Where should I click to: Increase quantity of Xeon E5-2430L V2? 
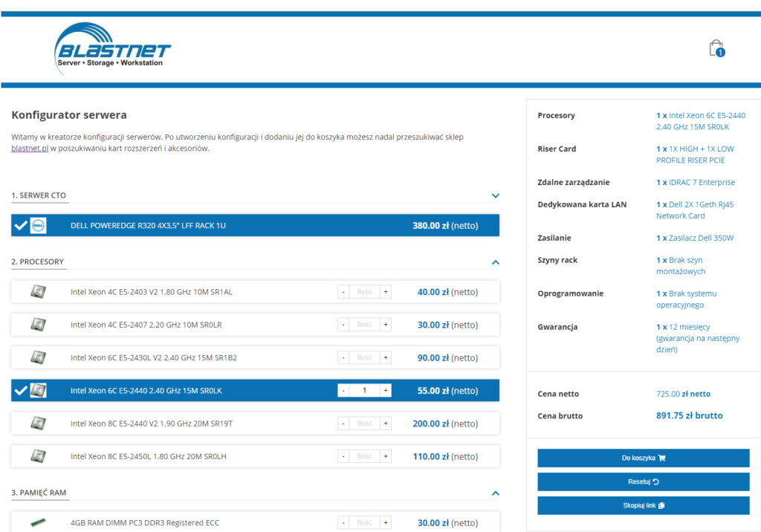tap(386, 357)
